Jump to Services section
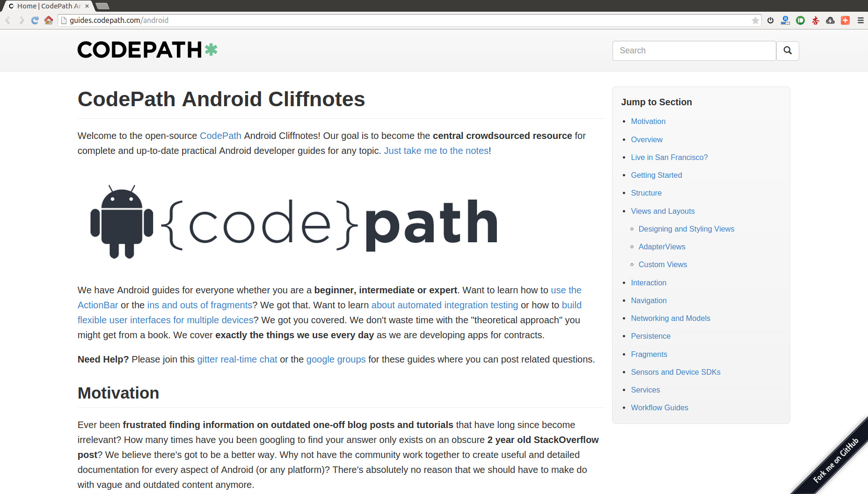 [645, 390]
